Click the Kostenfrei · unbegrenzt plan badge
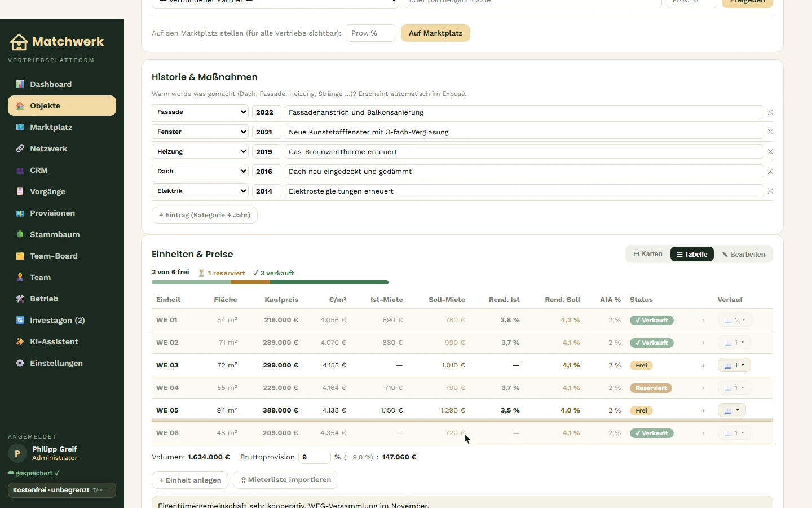The height and width of the screenshot is (508, 812). click(x=62, y=490)
